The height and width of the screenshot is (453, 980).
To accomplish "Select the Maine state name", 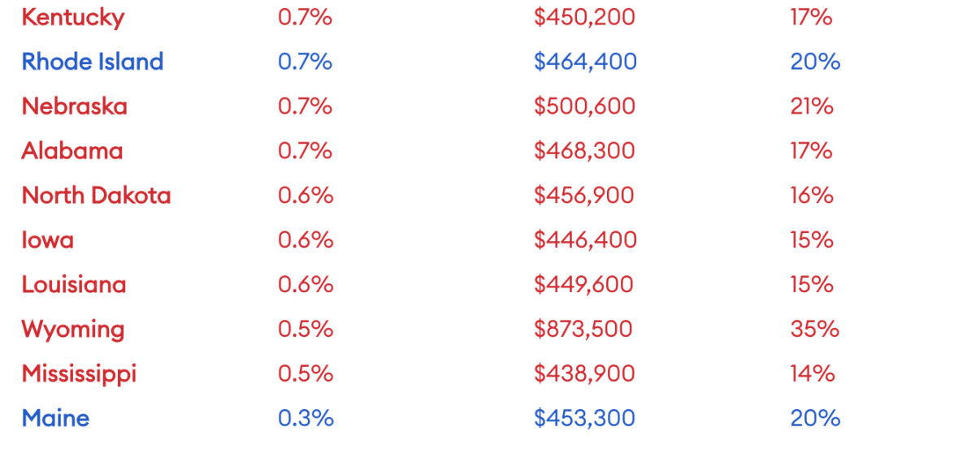I will (55, 418).
